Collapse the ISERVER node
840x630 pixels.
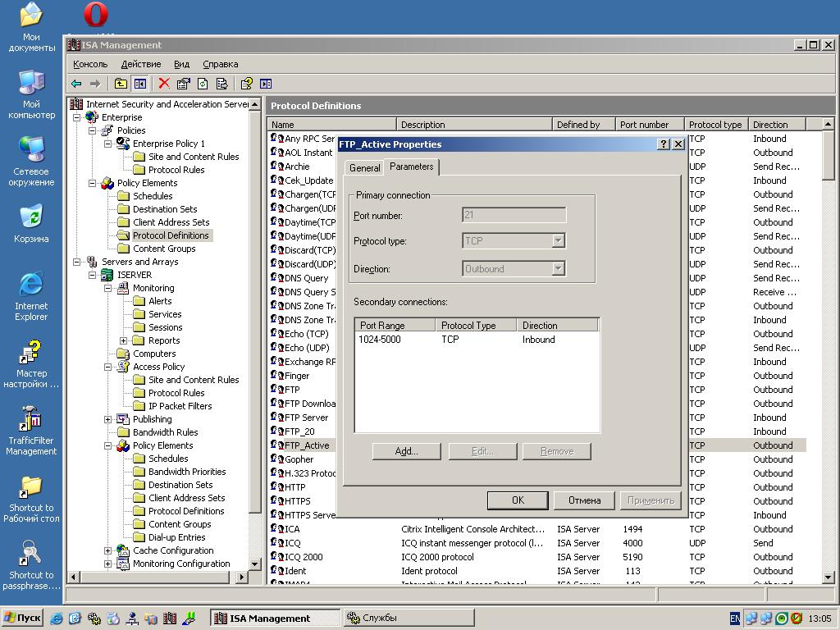[x=92, y=275]
